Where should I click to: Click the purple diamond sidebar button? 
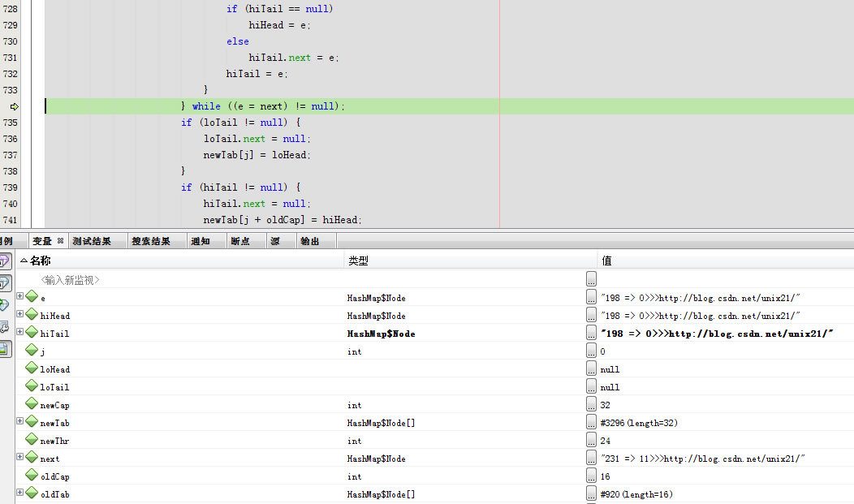point(4,261)
